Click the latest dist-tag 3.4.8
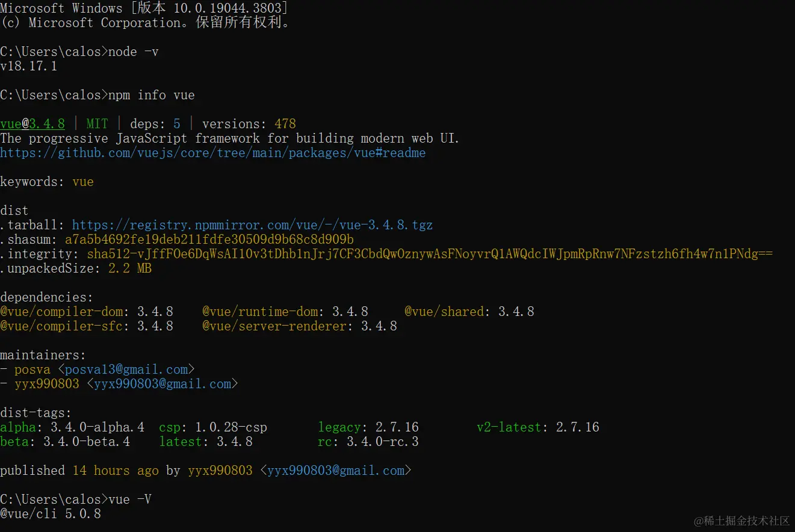Viewport: 795px width, 532px height. (206, 442)
